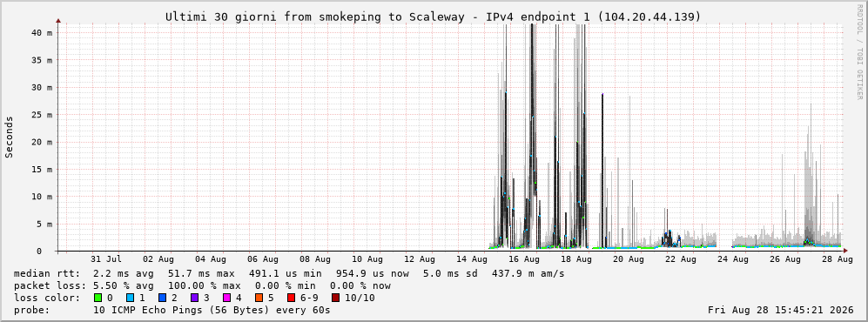Click the light blue loss 1 swatch
Viewport: 868px width, 322px height.
pyautogui.click(x=130, y=298)
